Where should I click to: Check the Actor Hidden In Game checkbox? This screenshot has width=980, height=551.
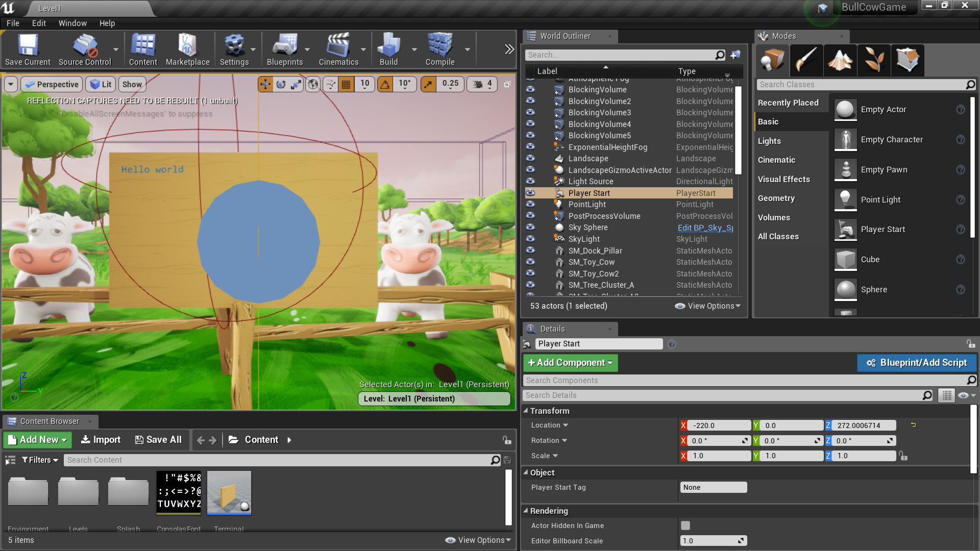tap(685, 525)
